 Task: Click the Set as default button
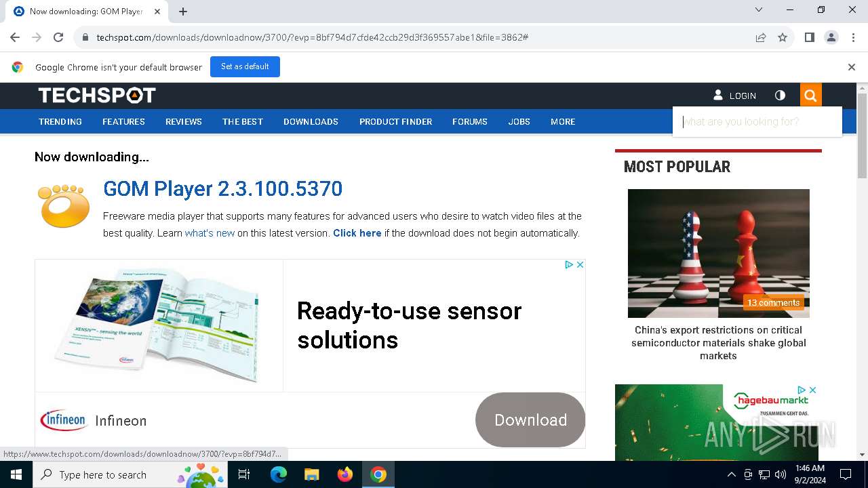[245, 66]
